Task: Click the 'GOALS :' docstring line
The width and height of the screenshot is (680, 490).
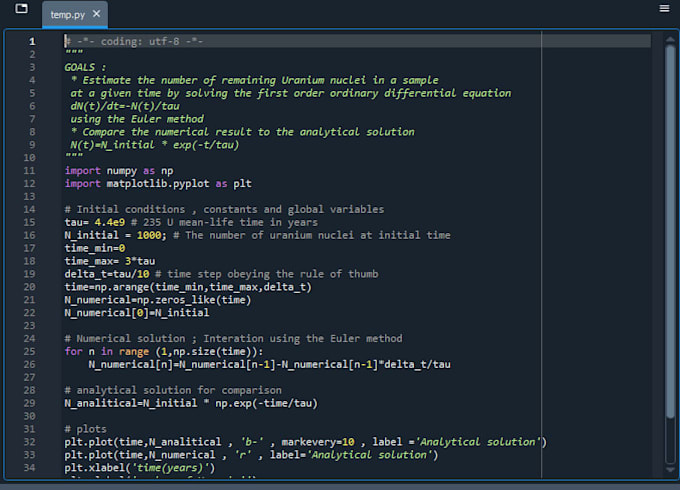Action: click(x=85, y=67)
